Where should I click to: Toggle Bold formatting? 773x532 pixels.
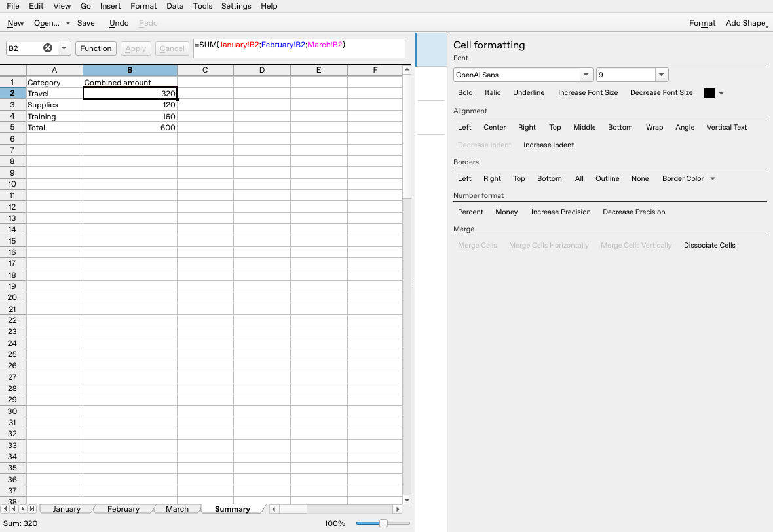[465, 92]
